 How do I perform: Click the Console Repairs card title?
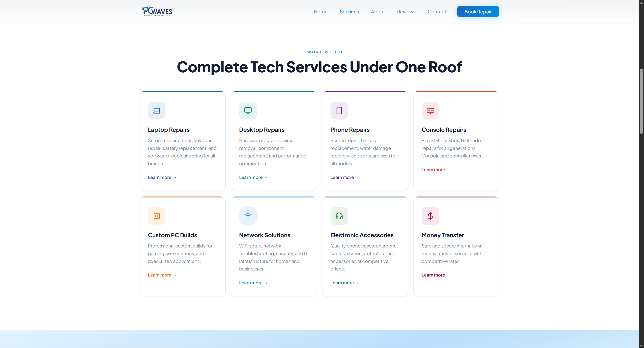pos(444,130)
